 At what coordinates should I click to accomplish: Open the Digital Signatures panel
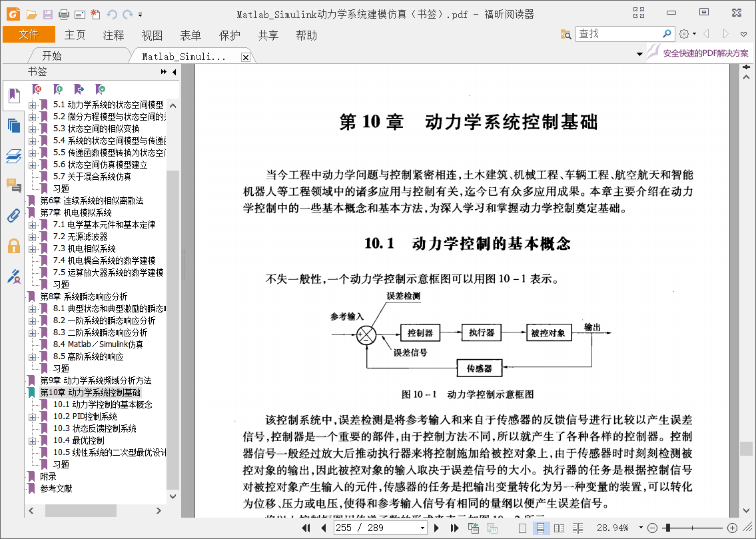click(14, 276)
